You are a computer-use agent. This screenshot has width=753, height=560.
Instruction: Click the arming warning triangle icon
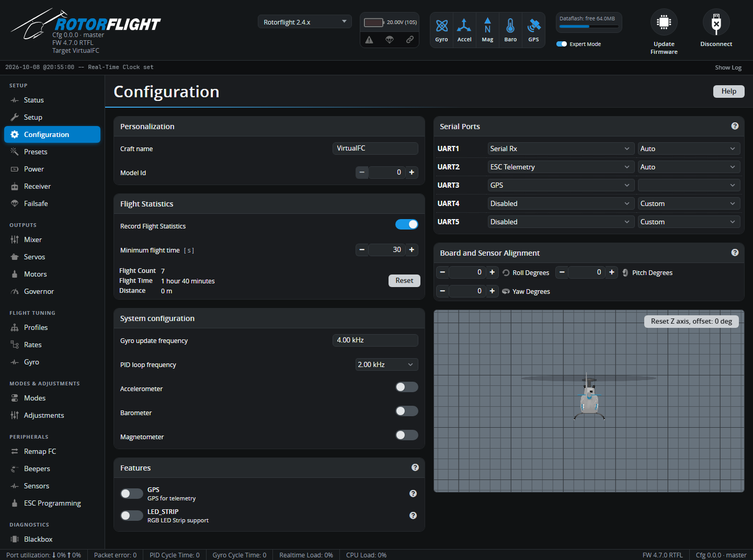(369, 40)
